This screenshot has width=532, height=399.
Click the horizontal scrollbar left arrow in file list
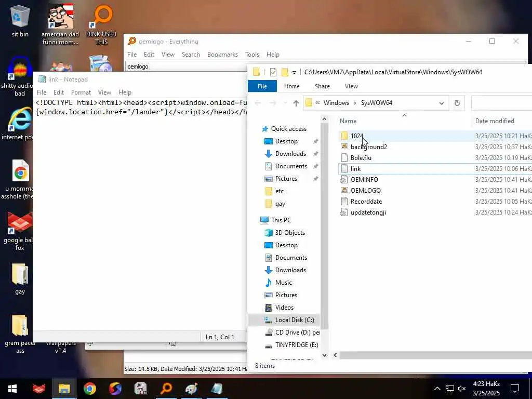(x=335, y=355)
